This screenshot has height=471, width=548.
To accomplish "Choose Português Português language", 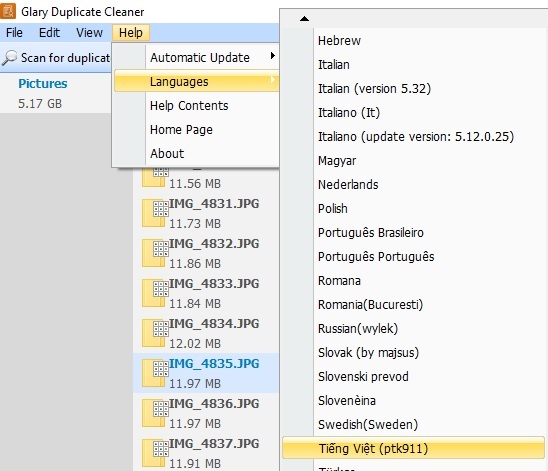I will 413,256.
